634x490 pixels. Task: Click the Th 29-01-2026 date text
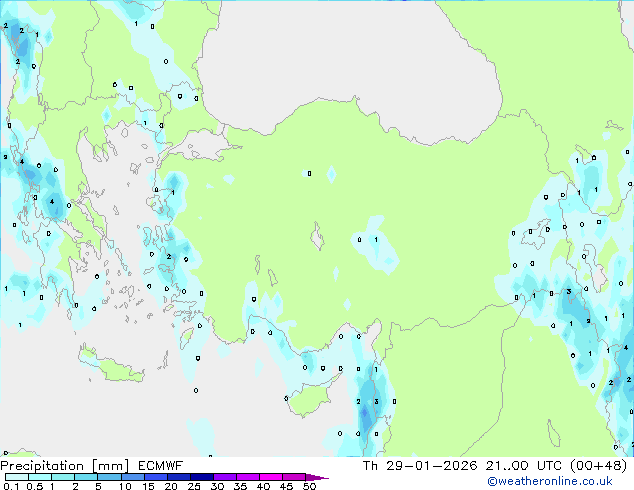(420, 466)
